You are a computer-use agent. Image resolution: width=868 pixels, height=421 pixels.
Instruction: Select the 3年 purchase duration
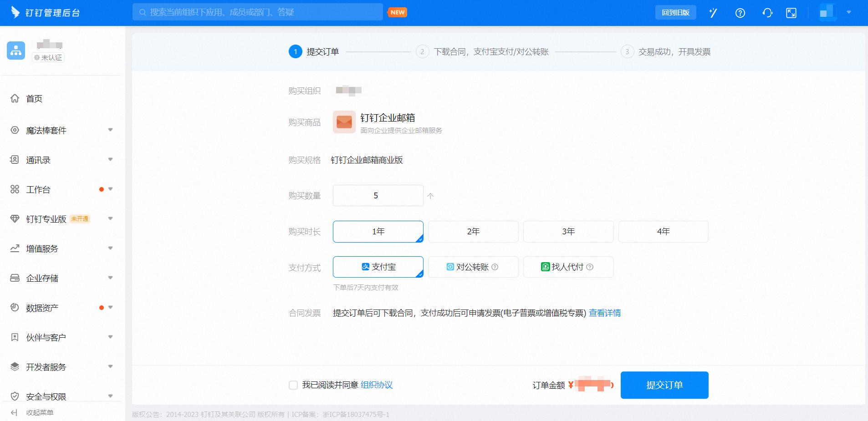click(568, 232)
